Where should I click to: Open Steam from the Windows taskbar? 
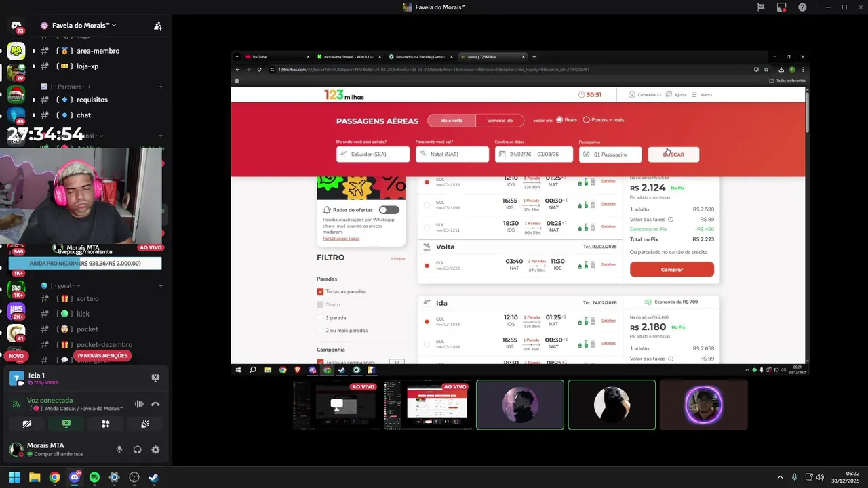click(154, 477)
